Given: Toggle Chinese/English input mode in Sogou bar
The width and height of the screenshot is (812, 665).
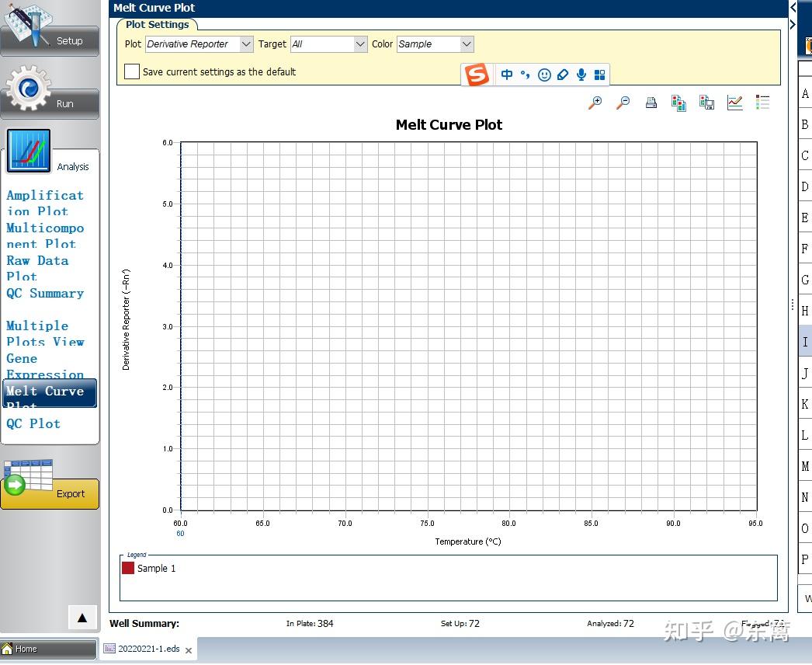Looking at the screenshot, I should pyautogui.click(x=505, y=75).
